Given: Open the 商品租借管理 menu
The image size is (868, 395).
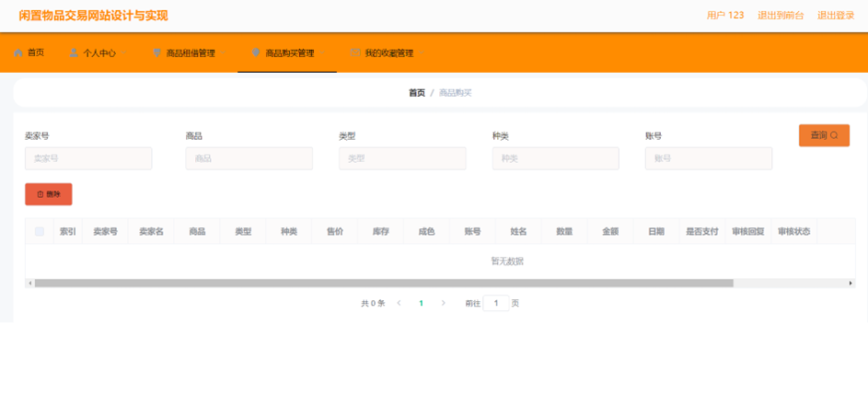Looking at the screenshot, I should coord(190,53).
